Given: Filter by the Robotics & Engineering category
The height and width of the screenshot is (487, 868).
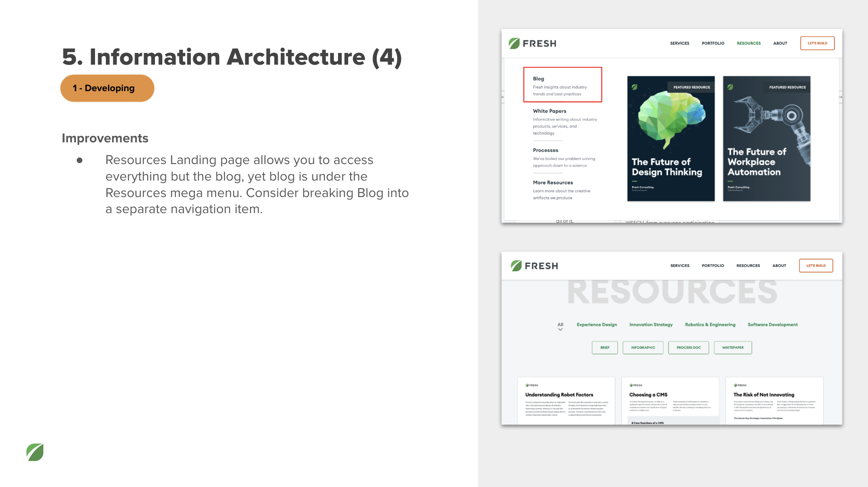Looking at the screenshot, I should pos(710,325).
